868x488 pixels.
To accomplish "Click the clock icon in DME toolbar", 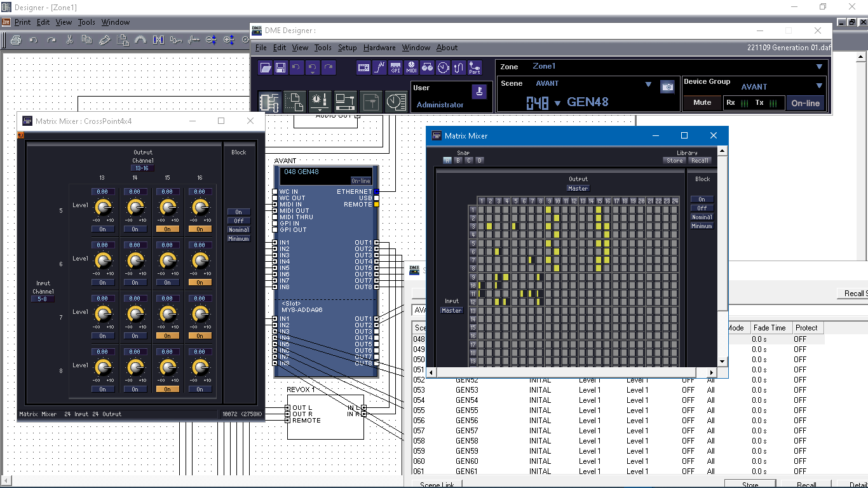I will 443,67.
